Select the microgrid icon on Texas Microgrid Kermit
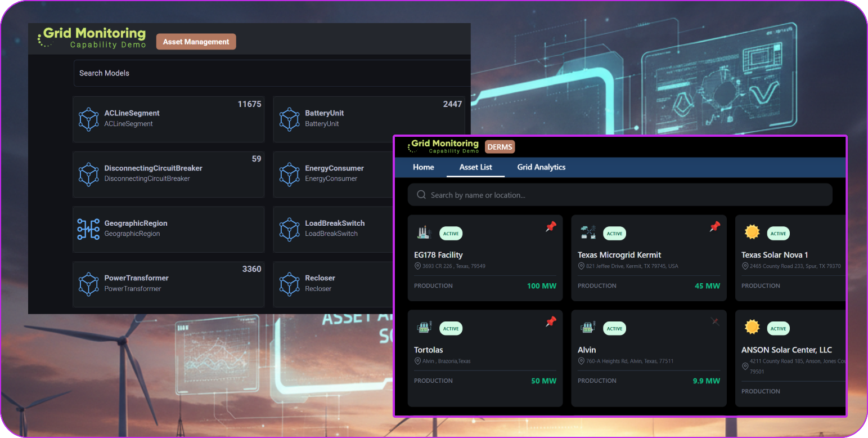This screenshot has height=438, width=868. click(588, 231)
